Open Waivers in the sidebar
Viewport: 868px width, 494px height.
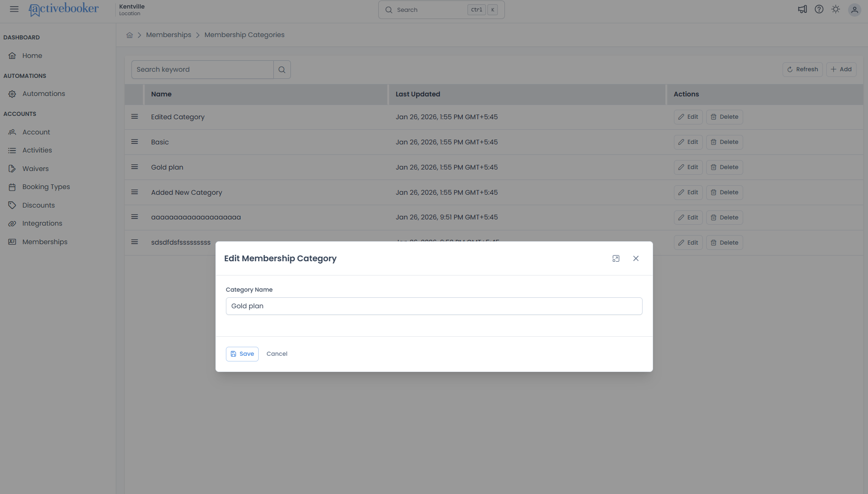point(36,169)
